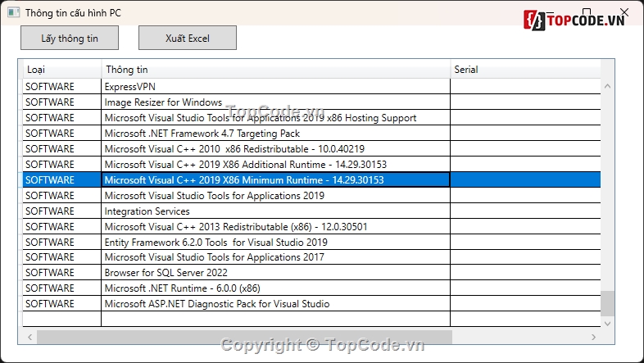Close the Thông tin cấu hình PC window
The height and width of the screenshot is (363, 644).
[x=624, y=12]
